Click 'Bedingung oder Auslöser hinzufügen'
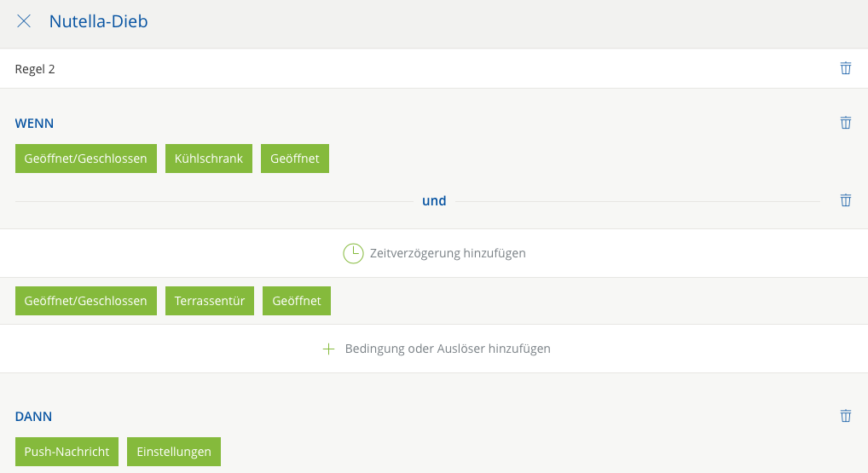The image size is (868, 473). pos(448,349)
